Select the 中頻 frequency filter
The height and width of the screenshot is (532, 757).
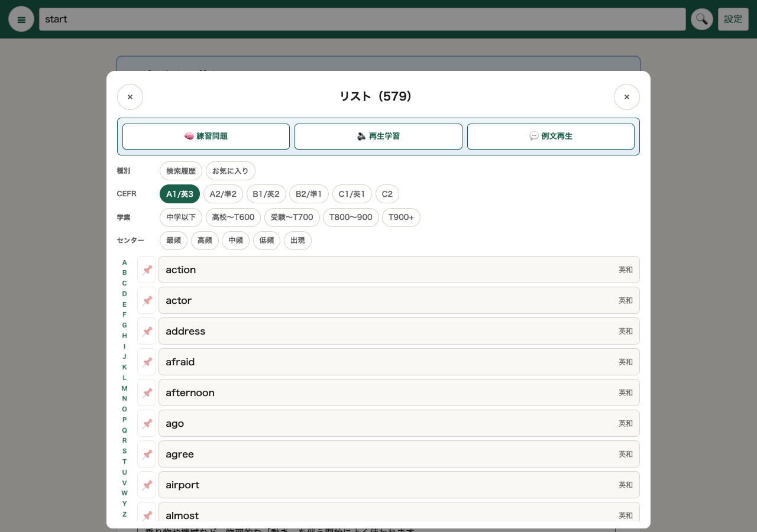coord(235,241)
